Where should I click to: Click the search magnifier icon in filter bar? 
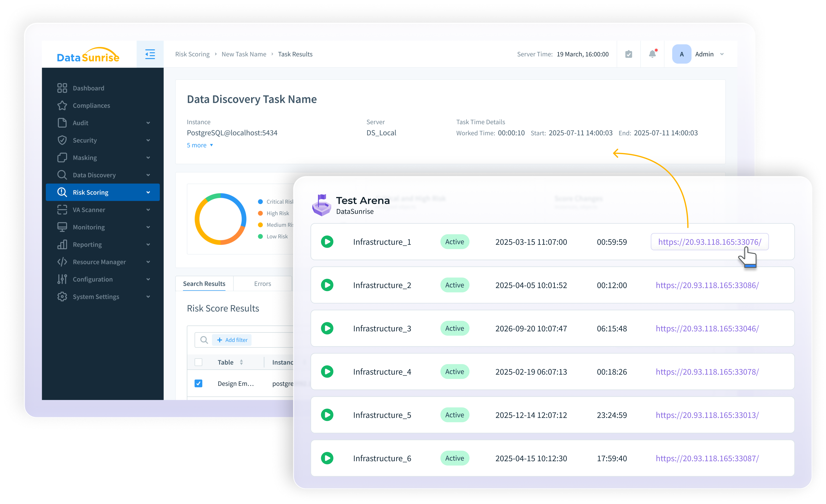(204, 340)
